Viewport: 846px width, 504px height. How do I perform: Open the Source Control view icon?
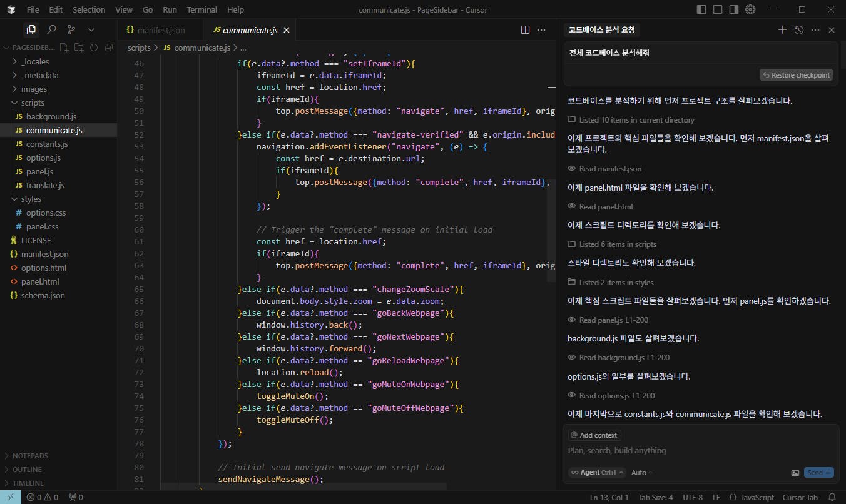coord(71,29)
